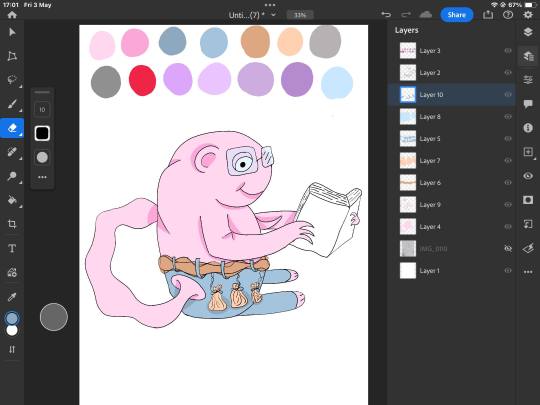Select the Lasso selection tool
Screen dimensions: 540x405
click(12, 80)
